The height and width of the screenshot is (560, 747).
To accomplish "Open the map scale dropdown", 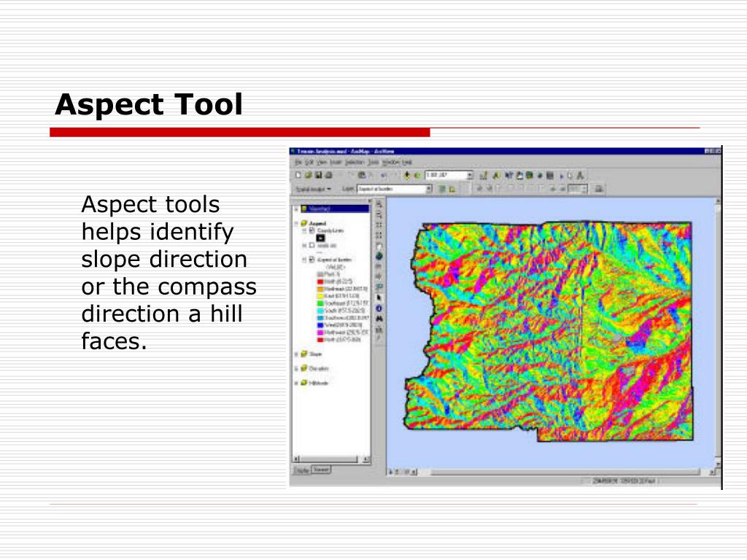I will (x=470, y=176).
